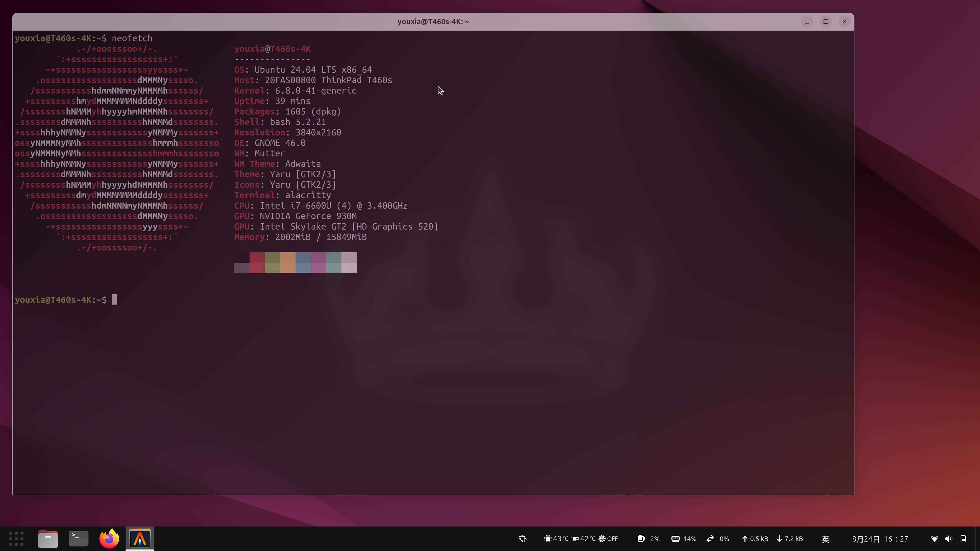Click the 'CPU: Intel i7-6600U' line
This screenshot has width=980, height=551.
coord(321,206)
